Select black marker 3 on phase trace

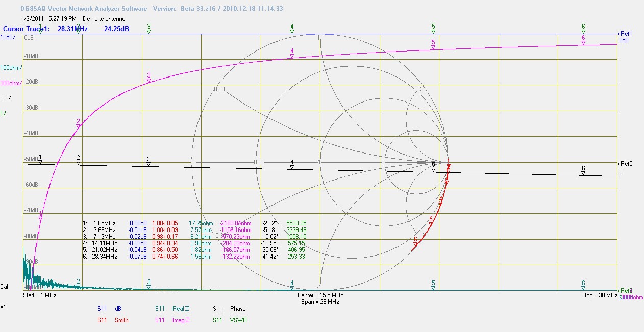pyautogui.click(x=148, y=161)
